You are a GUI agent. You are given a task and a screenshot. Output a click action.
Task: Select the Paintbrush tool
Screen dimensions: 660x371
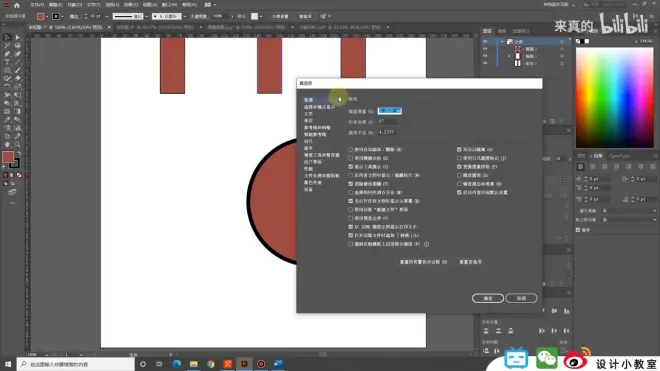(17, 70)
